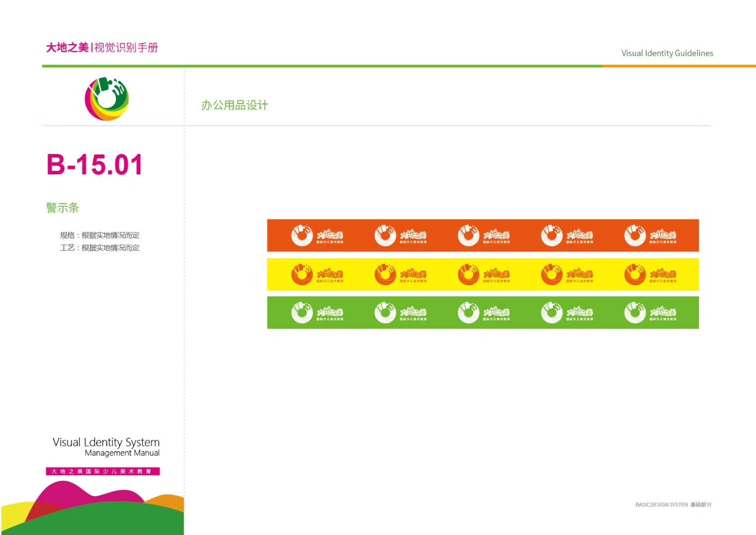Click the round colorful 大地之美 logo
The image size is (756, 535).
pyautogui.click(x=107, y=98)
